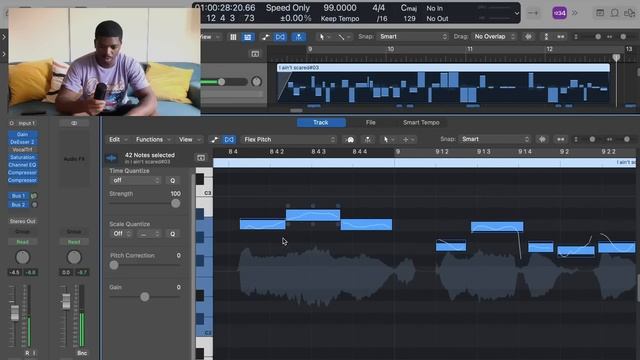The image size is (640, 360).
Task: Click the list view icon in main toolbar
Action: point(247,37)
